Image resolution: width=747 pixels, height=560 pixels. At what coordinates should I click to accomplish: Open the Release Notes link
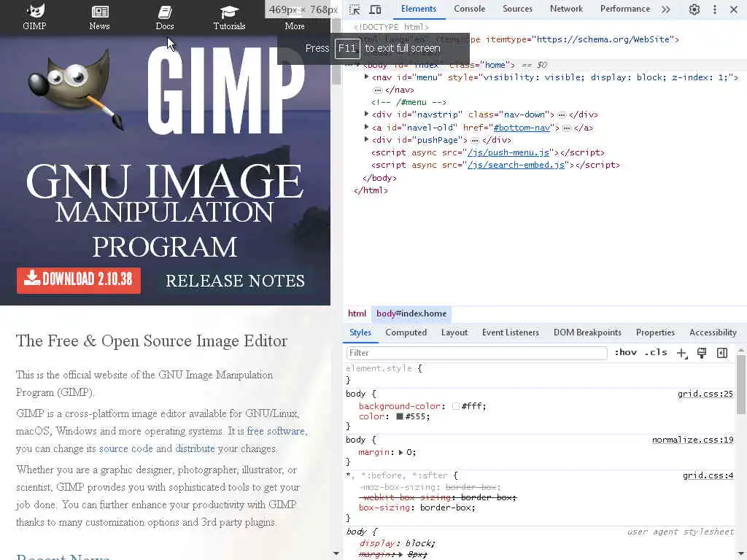(235, 281)
